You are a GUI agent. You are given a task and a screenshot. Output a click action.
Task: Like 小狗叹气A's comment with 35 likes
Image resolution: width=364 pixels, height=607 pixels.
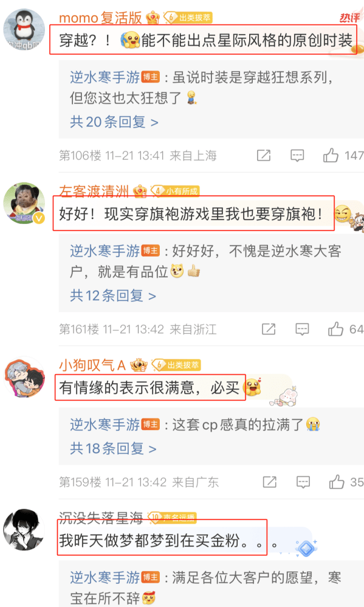click(x=337, y=482)
